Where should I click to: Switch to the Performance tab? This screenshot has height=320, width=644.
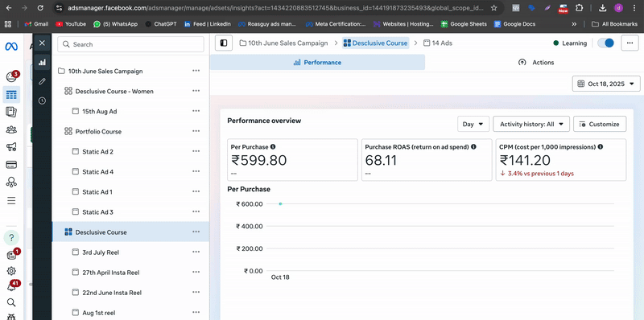[317, 63]
